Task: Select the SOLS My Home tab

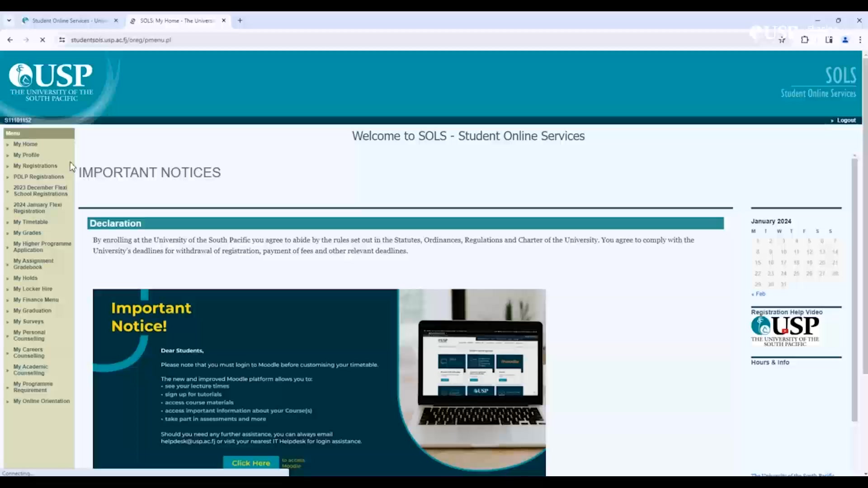Action: click(x=178, y=20)
